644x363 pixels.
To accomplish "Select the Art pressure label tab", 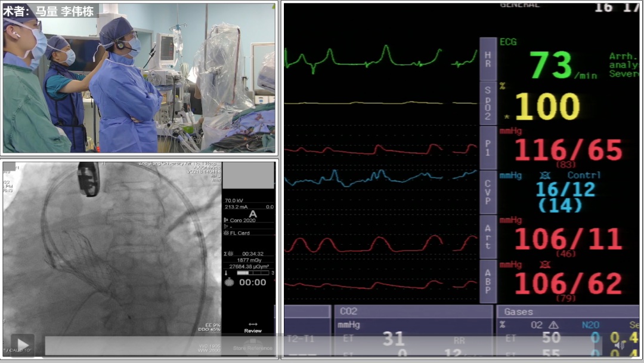I will (x=488, y=237).
